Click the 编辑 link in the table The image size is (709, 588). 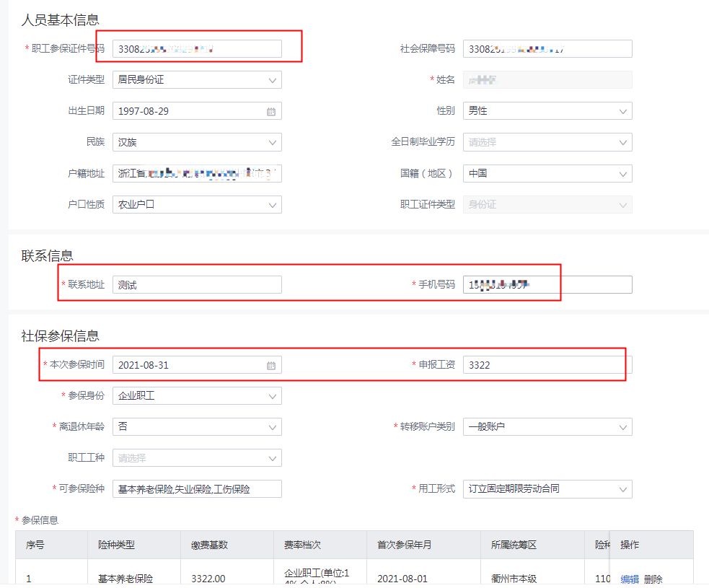630,579
